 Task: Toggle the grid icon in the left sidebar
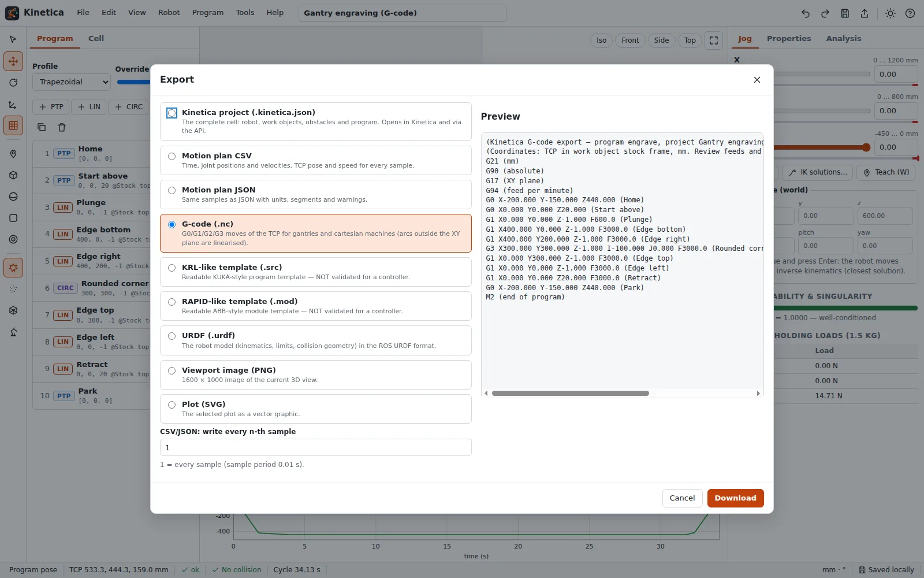[x=13, y=125]
